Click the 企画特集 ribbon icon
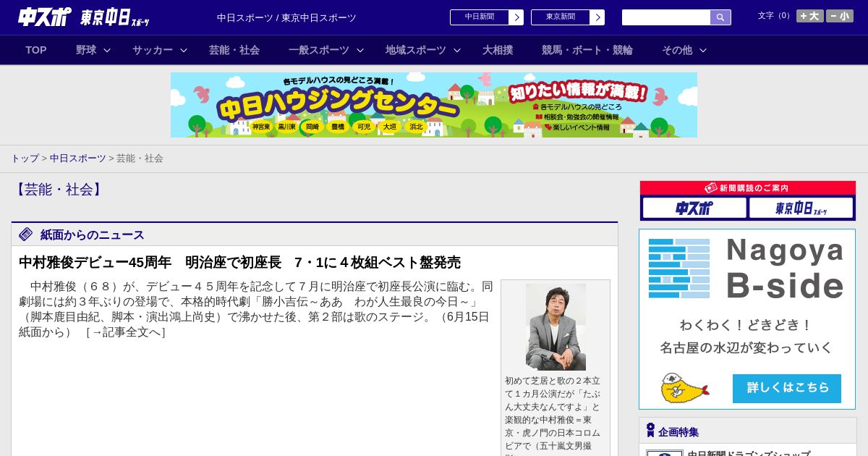This screenshot has height=456, width=868. 650,431
